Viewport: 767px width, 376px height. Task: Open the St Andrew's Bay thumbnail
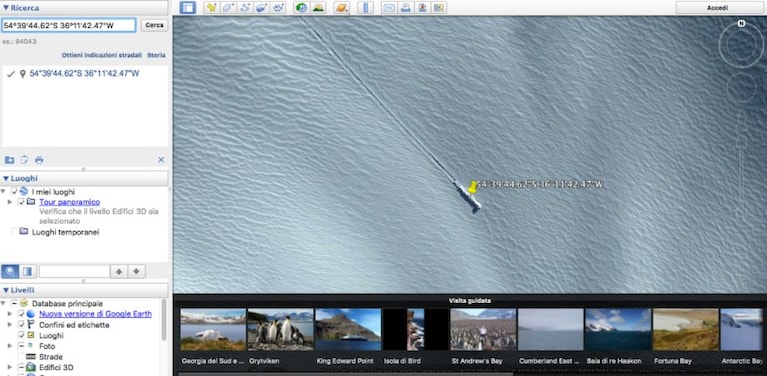(483, 330)
